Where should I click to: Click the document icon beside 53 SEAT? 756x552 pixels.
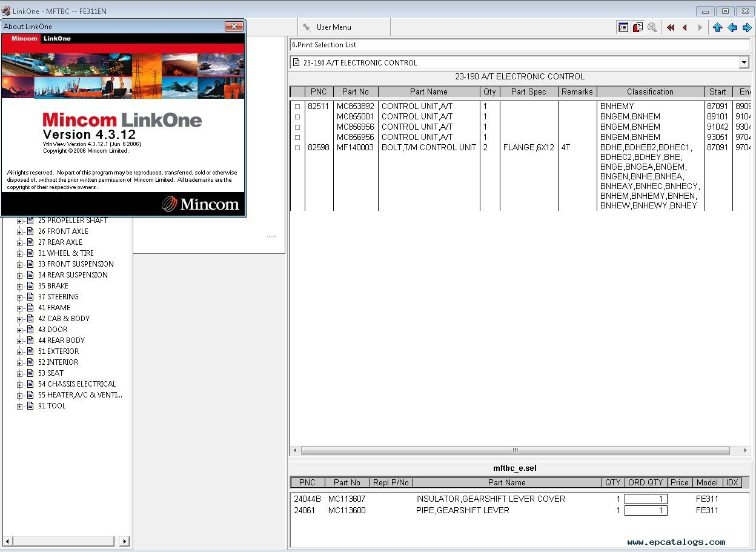click(30, 373)
